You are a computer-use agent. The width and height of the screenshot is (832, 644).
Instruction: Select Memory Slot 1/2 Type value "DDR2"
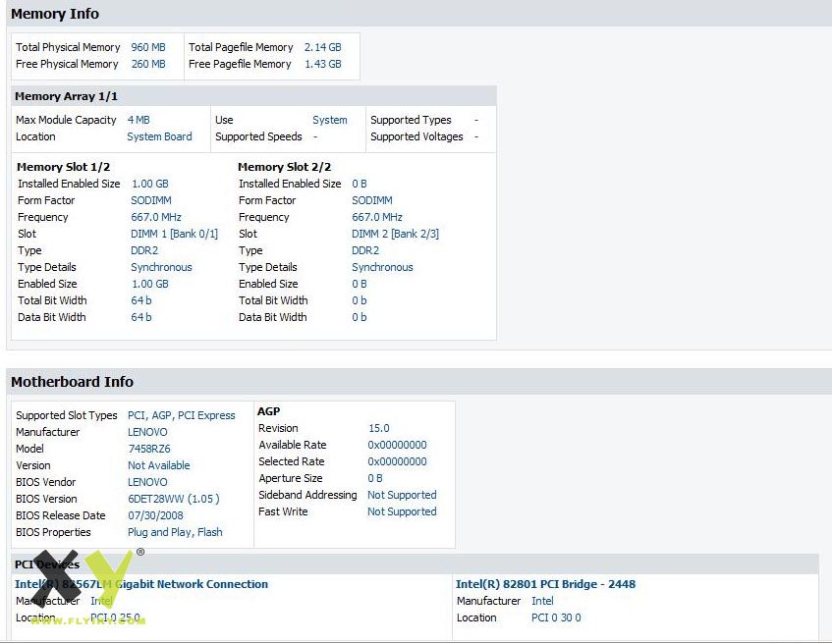144,251
